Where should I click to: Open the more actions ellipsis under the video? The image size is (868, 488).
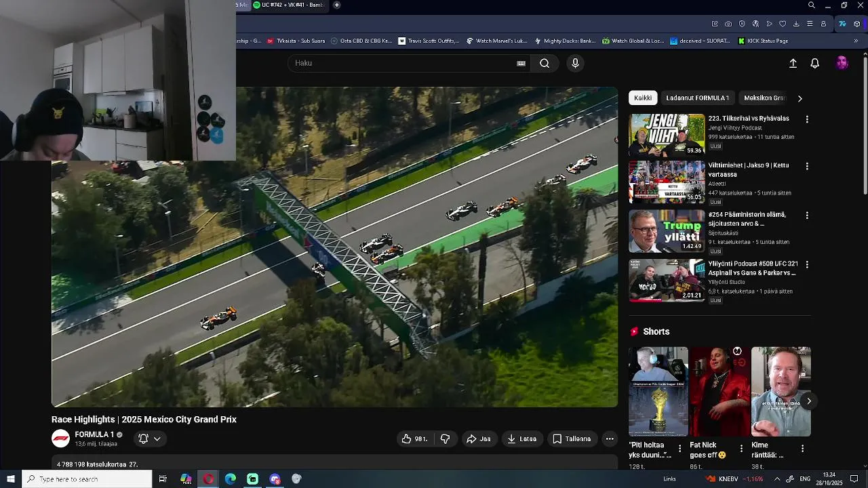pos(610,439)
